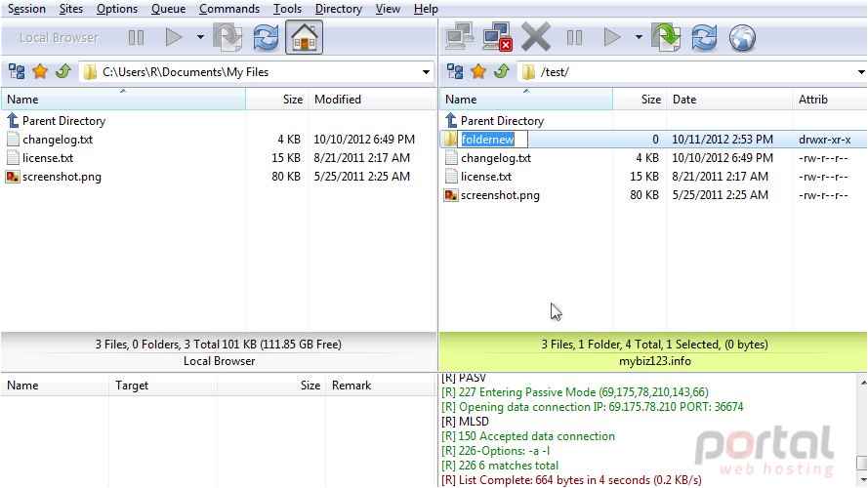
Task: Select remote license.txt file
Action: (x=478, y=177)
